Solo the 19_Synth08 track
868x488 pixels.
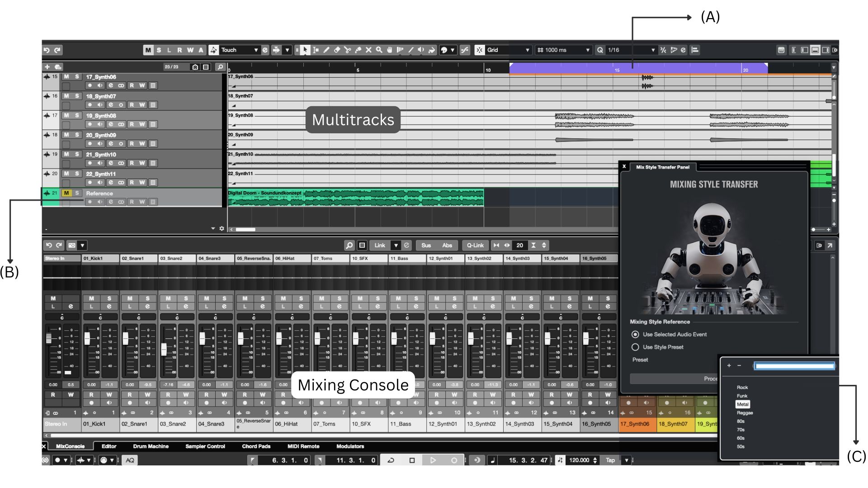pos(77,116)
